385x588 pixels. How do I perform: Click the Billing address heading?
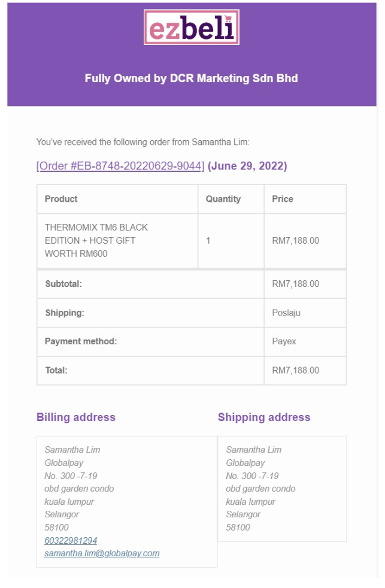point(75,417)
